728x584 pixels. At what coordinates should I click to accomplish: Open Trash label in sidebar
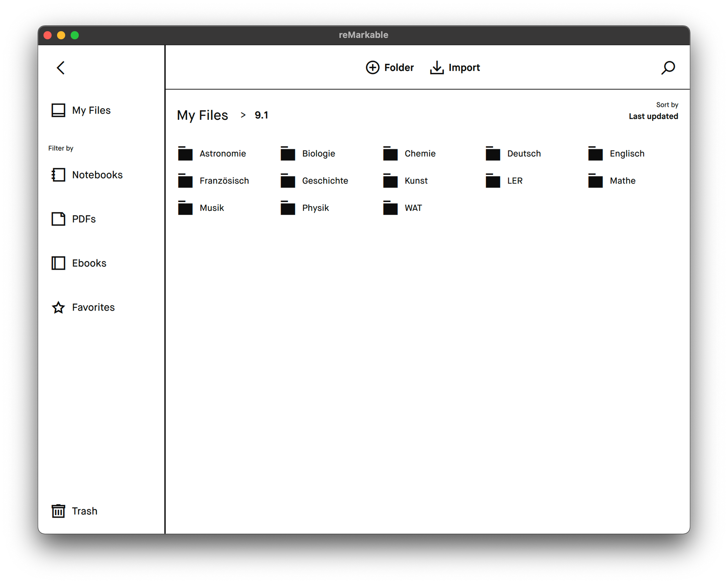pos(84,511)
